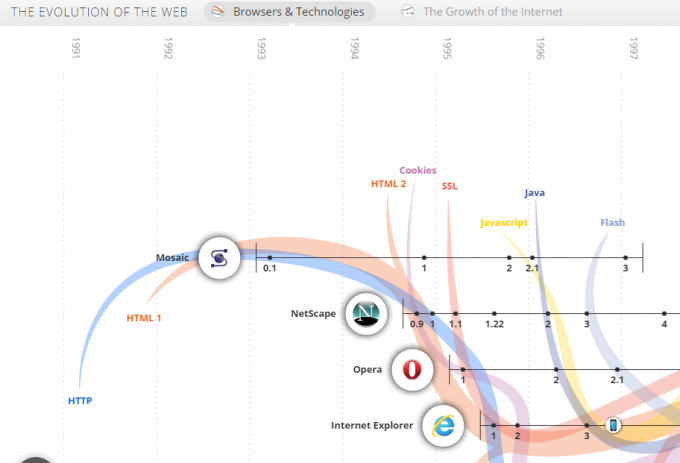Click NetScape version 2 marker
680x463 pixels.
pyautogui.click(x=548, y=313)
